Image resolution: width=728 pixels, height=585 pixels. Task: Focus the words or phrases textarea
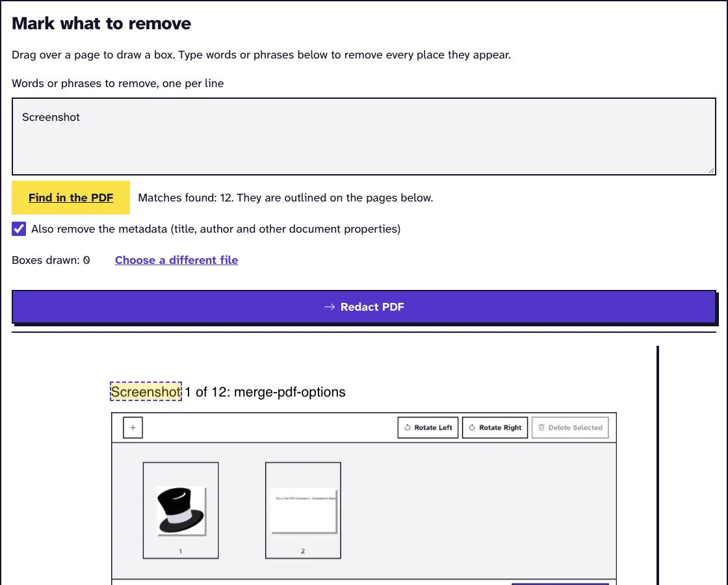coord(364,136)
